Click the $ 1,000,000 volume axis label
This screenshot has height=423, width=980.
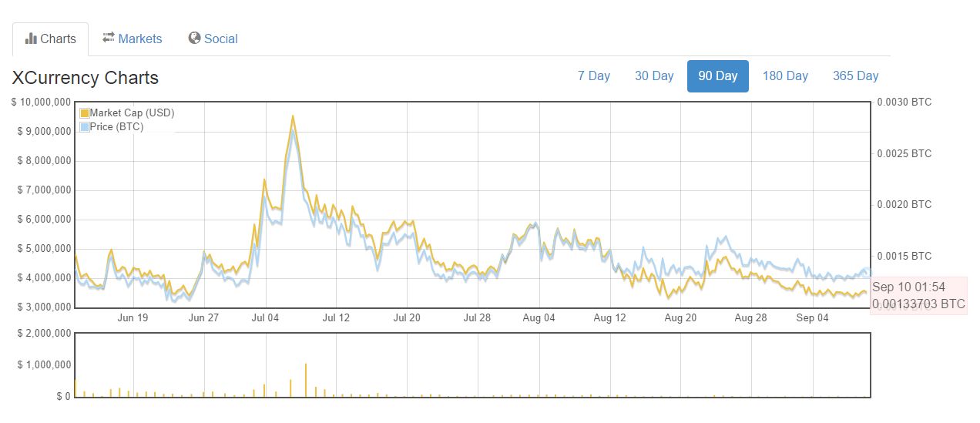[x=45, y=364]
